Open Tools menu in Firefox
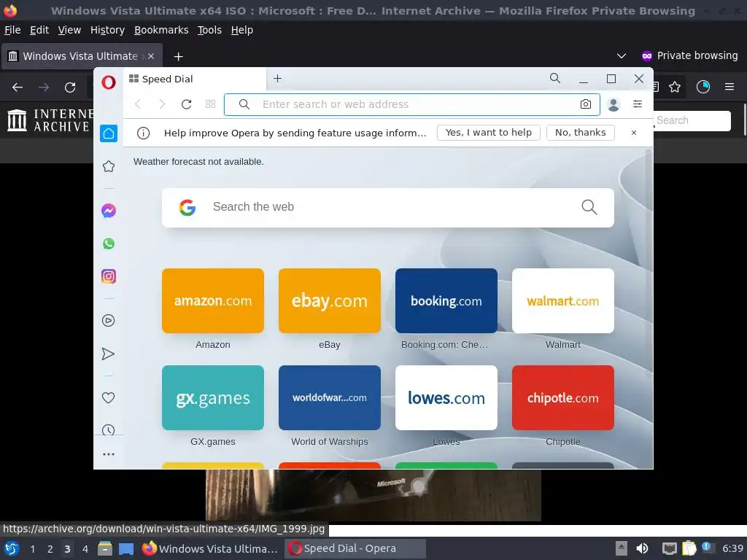 [209, 30]
